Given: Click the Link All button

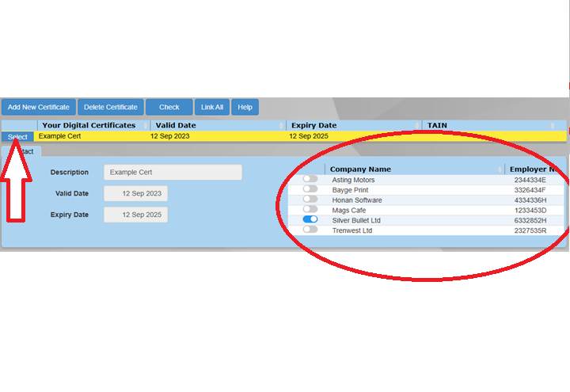Looking at the screenshot, I should point(212,107).
